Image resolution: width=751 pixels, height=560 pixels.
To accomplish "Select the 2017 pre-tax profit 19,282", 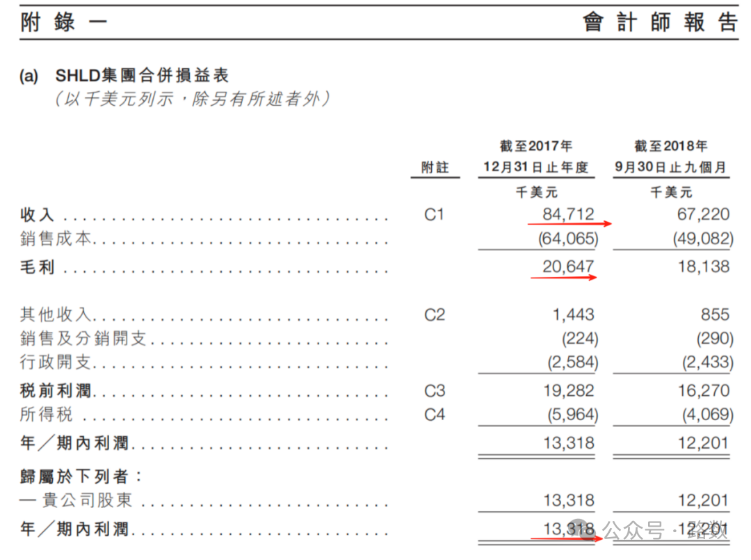I will 568,391.
